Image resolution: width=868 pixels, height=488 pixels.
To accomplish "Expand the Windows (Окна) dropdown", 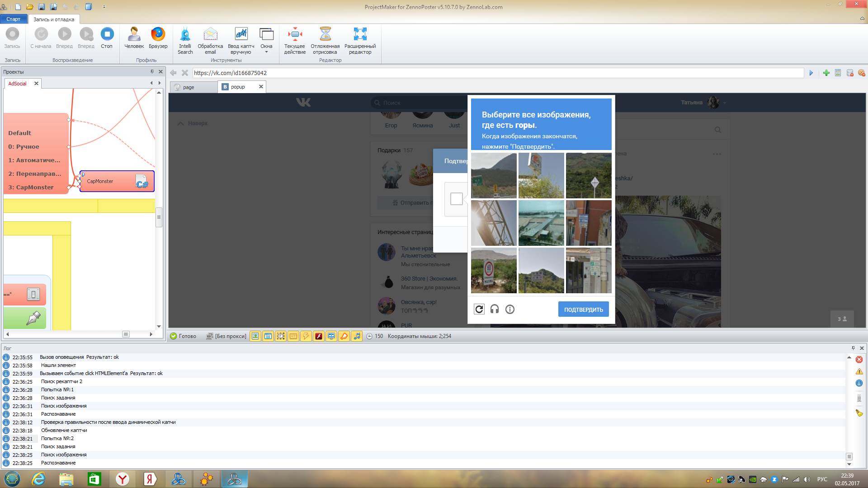I will pyautogui.click(x=266, y=52).
